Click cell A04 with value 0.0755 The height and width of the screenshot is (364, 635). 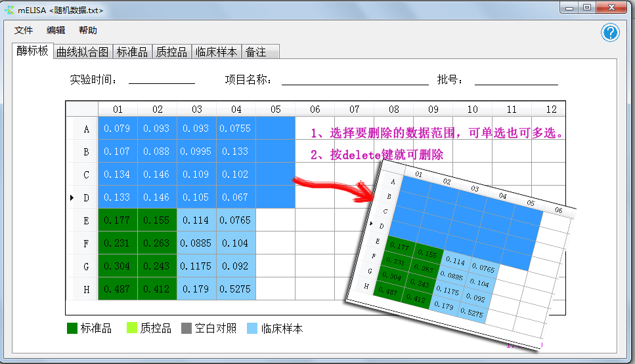pos(236,128)
